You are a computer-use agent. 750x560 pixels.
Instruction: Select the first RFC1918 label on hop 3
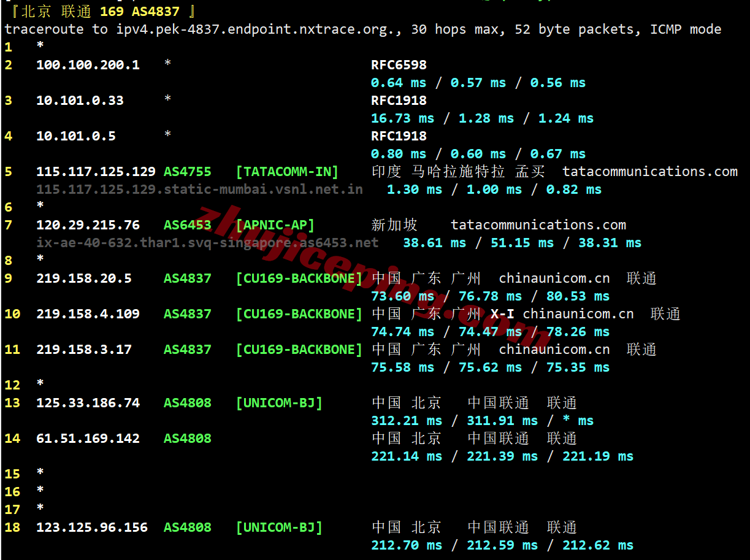coord(399,100)
